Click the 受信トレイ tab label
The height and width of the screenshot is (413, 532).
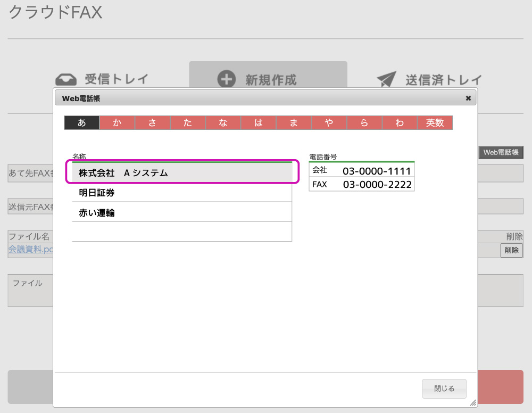coord(117,79)
